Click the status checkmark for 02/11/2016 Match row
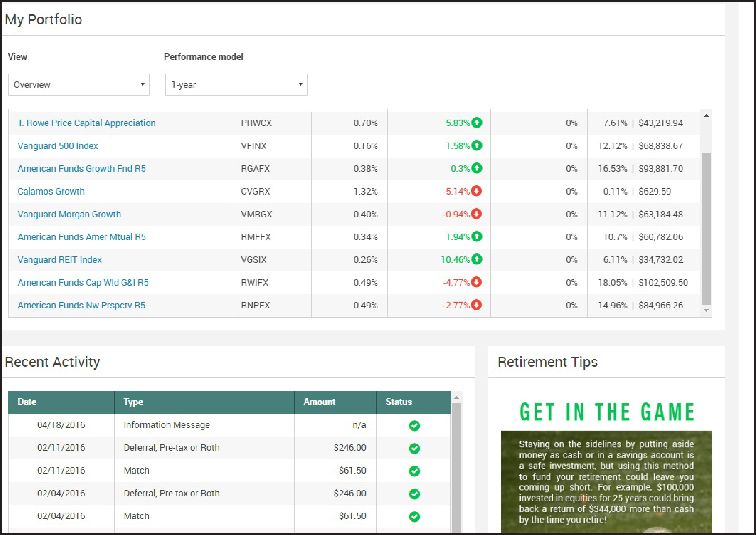 [414, 471]
